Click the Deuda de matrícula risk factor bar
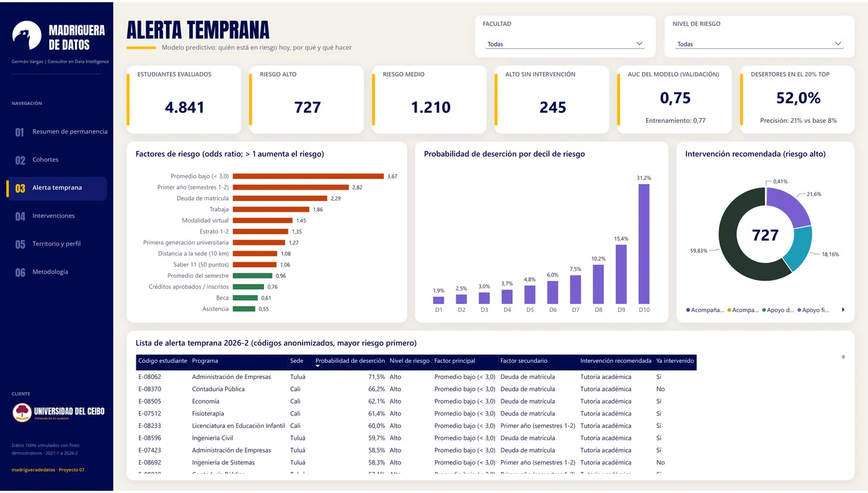This screenshot has width=868, height=493. [x=280, y=198]
